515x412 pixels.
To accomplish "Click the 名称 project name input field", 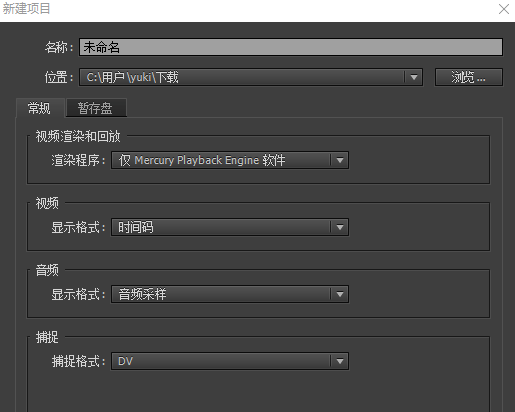I will point(291,47).
